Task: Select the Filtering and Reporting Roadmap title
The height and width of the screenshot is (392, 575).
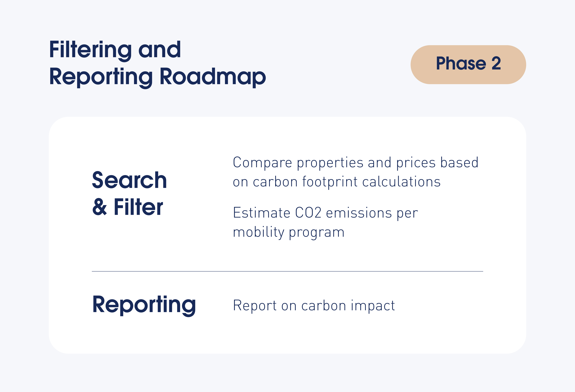Action: (x=158, y=64)
